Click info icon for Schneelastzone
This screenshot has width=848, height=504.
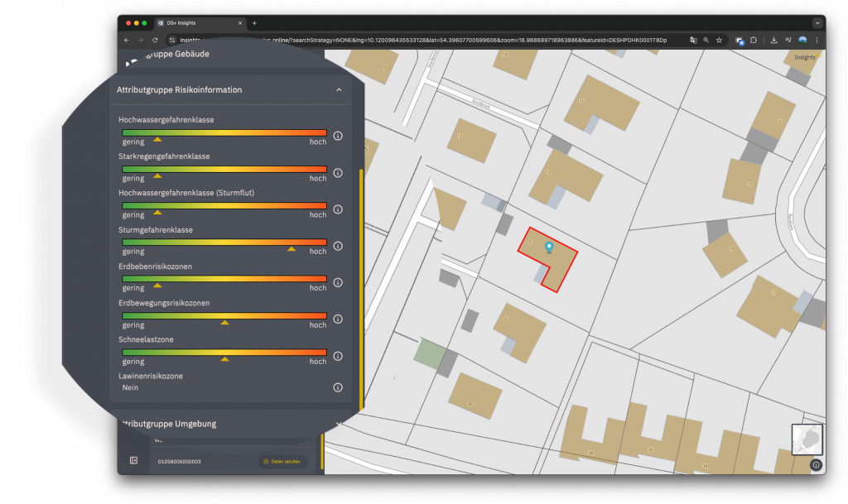click(x=338, y=355)
